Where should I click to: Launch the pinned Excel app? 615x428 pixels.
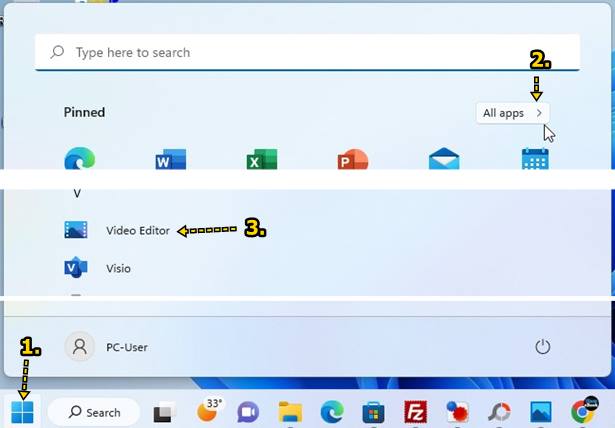point(262,159)
